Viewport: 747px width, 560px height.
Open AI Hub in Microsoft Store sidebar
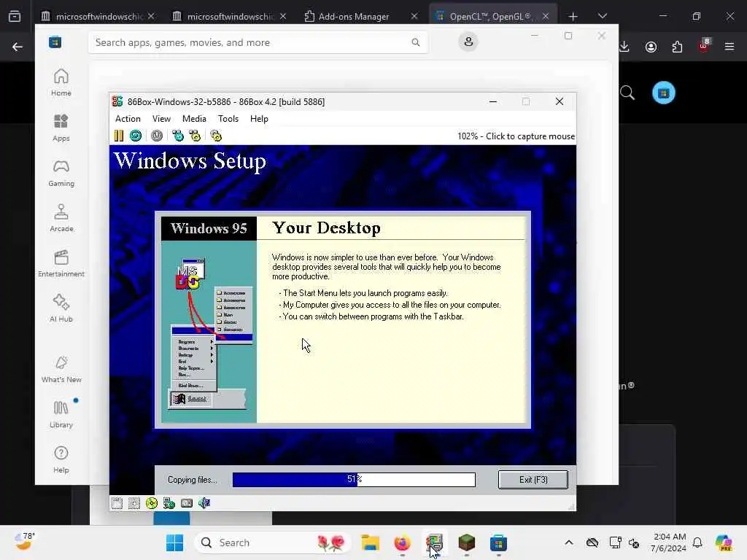[x=61, y=309]
